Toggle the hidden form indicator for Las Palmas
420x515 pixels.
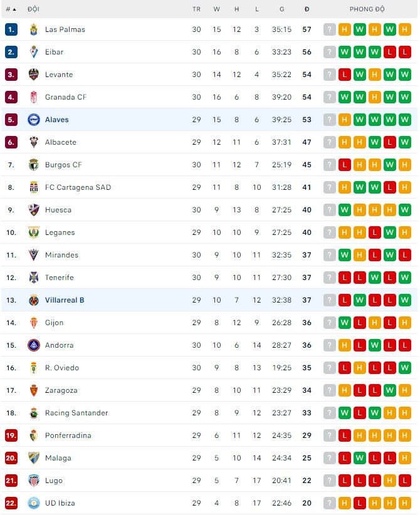click(329, 29)
